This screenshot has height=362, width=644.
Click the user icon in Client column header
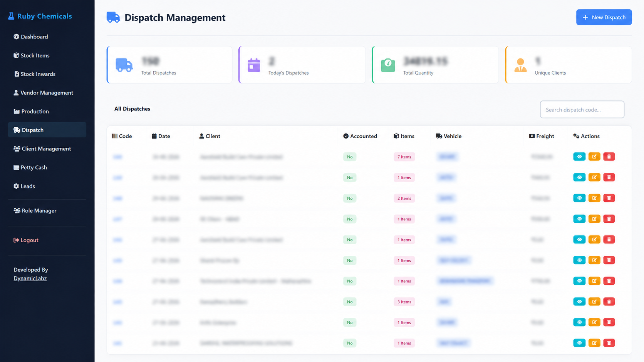point(201,136)
